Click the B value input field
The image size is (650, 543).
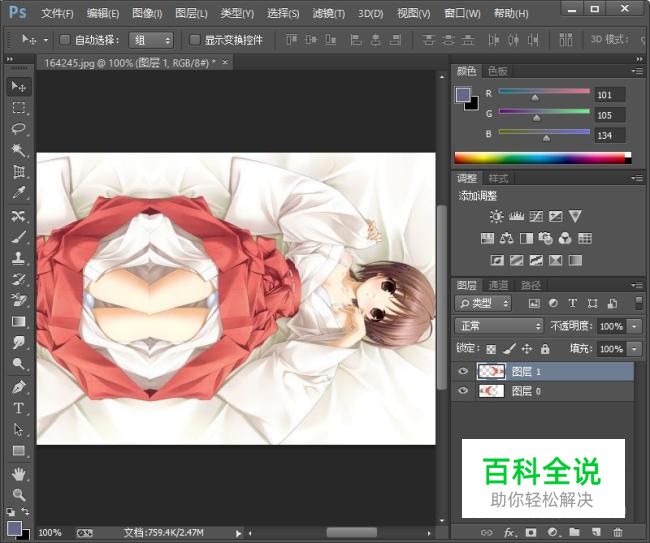[610, 136]
